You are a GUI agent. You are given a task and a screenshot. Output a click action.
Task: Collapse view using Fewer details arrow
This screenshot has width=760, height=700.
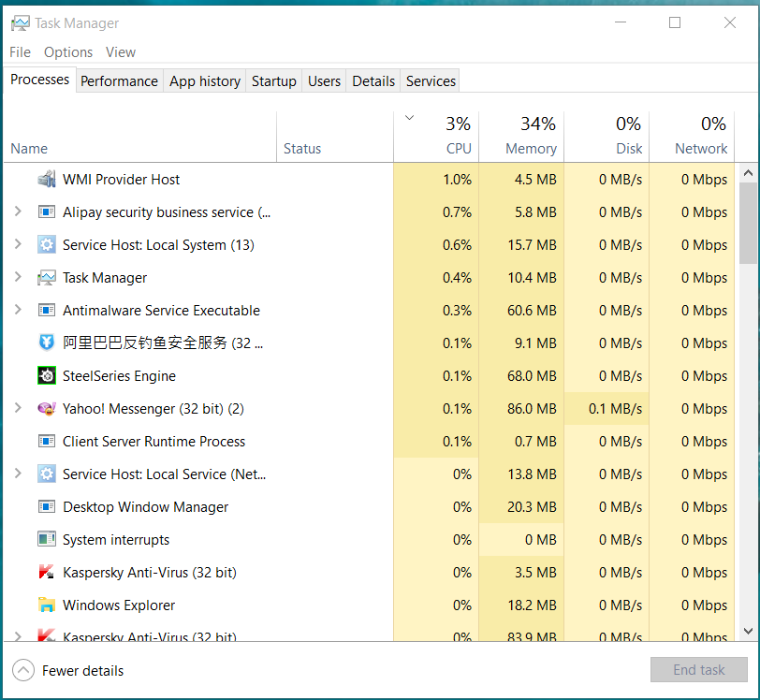(x=22, y=670)
